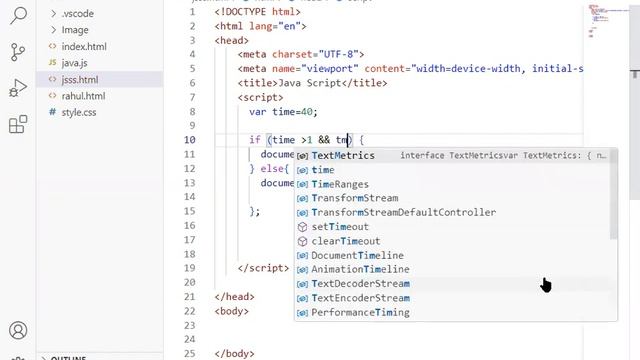Image resolution: width=640 pixels, height=360 pixels.
Task: Choose TextDecoderStream suggestion
Action: click(453, 284)
